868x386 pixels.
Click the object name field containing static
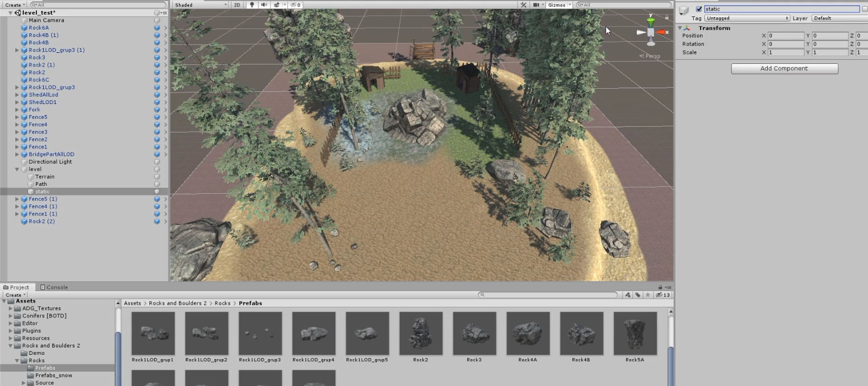click(x=782, y=9)
